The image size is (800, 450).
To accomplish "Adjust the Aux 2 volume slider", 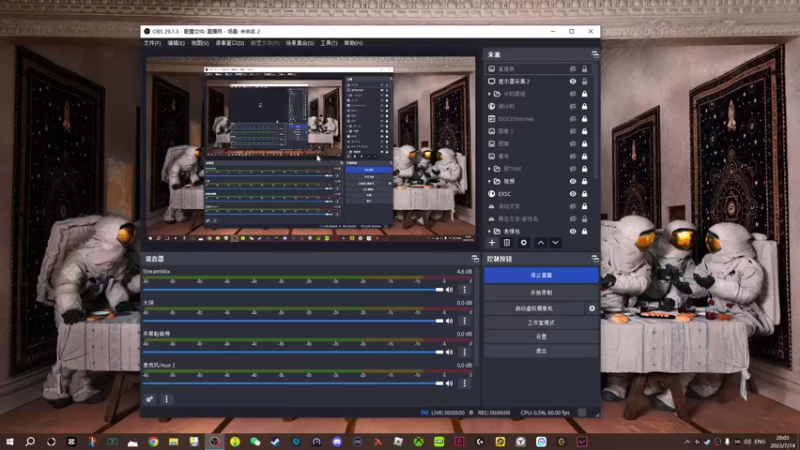I will click(293, 383).
